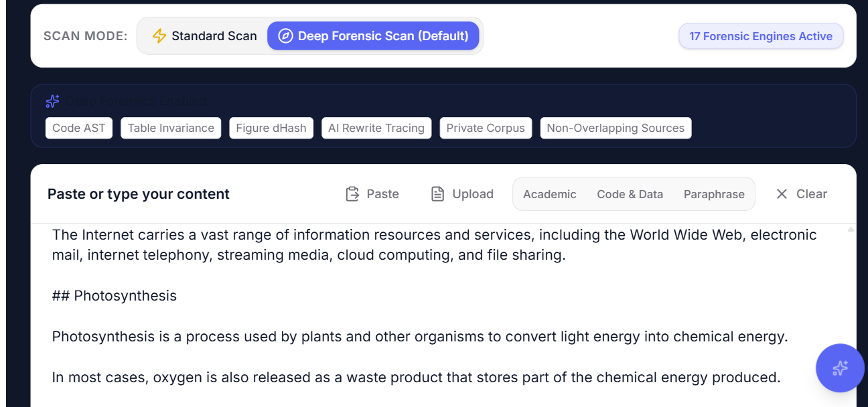Viewport: 868px width, 407px height.
Task: Select the Standard Scan mode
Action: click(204, 36)
